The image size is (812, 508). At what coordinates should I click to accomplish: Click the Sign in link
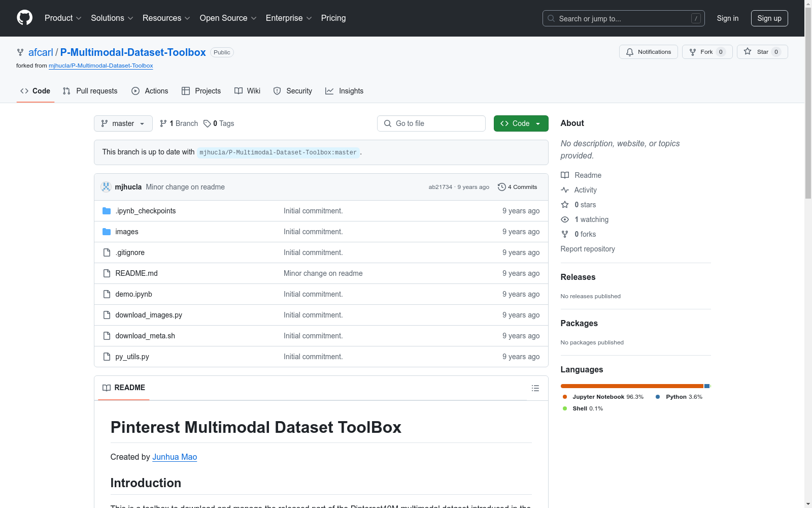[x=728, y=18]
